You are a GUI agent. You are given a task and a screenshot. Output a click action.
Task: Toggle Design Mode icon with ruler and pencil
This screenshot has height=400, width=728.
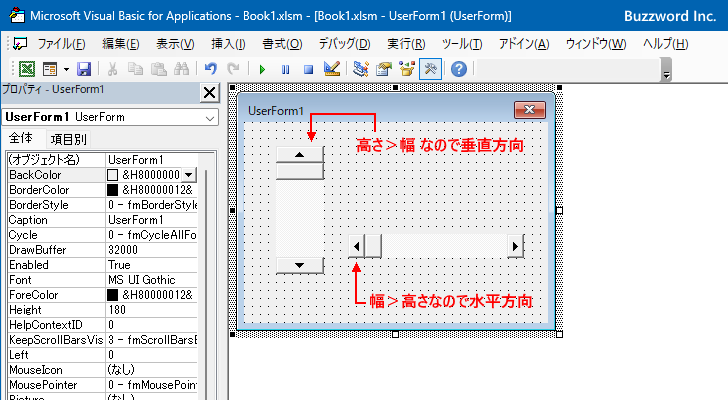click(x=332, y=70)
